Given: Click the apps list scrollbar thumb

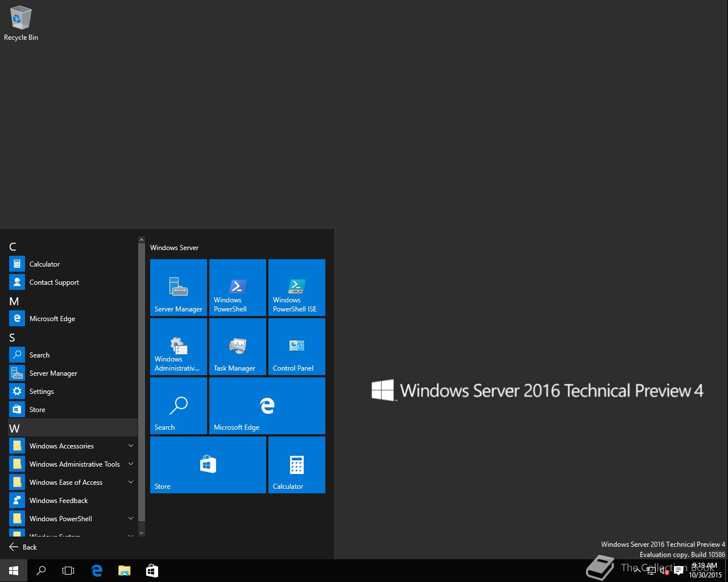Looking at the screenshot, I should (x=142, y=383).
